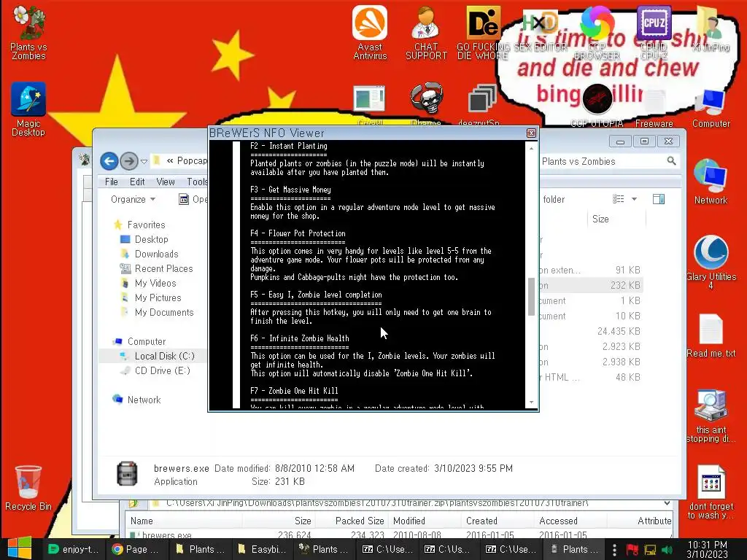This screenshot has height=560, width=747.
Task: Open the 'dont forget to wash' icon
Action: [x=711, y=492]
